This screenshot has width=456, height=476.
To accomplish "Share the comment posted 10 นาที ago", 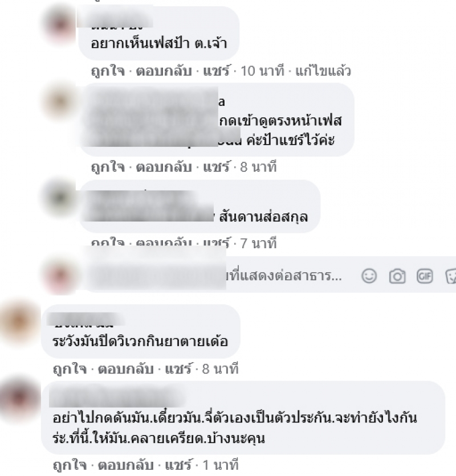I will [x=217, y=71].
